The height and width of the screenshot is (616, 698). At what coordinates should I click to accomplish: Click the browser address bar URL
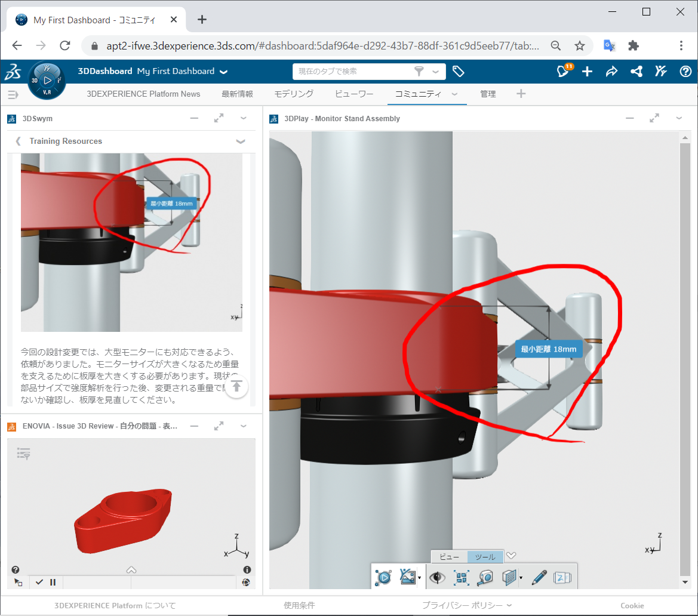(323, 46)
